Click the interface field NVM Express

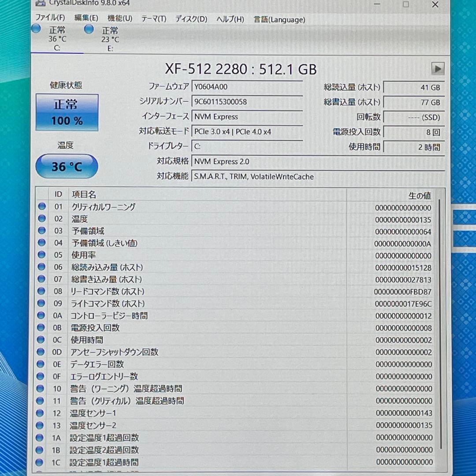point(247,116)
